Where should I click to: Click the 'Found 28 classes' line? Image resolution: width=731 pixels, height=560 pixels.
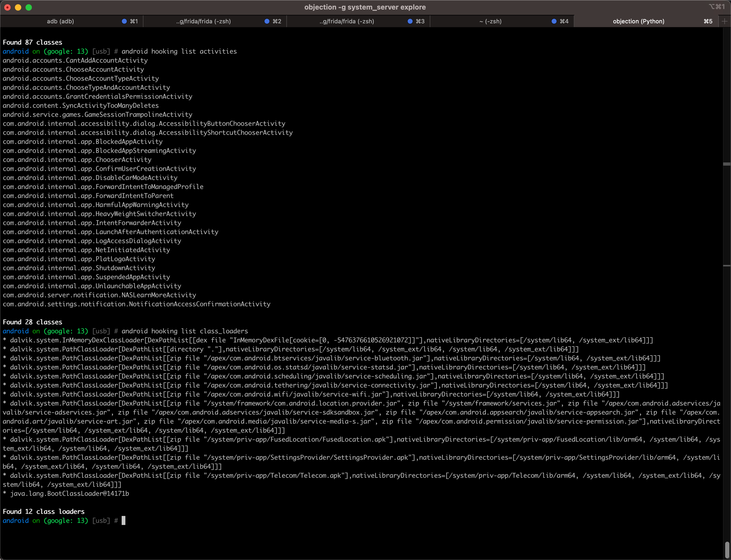(32, 322)
